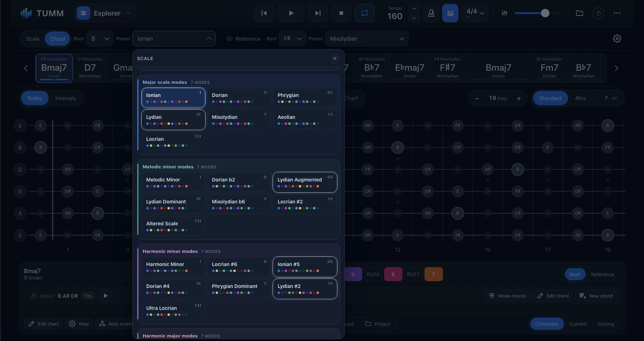Choose the Mixolydian mode
This screenshot has width=644, height=341.
point(239,120)
